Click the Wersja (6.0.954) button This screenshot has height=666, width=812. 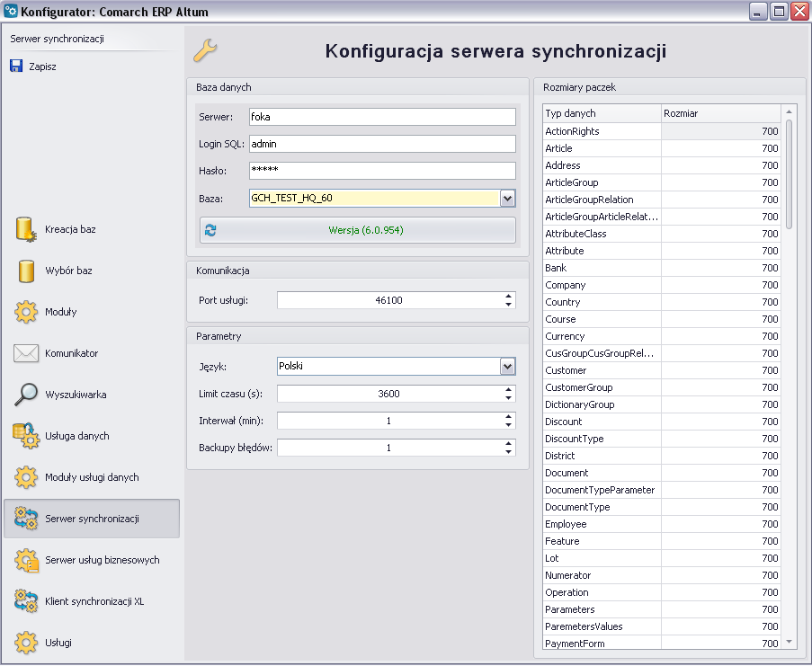click(x=358, y=230)
